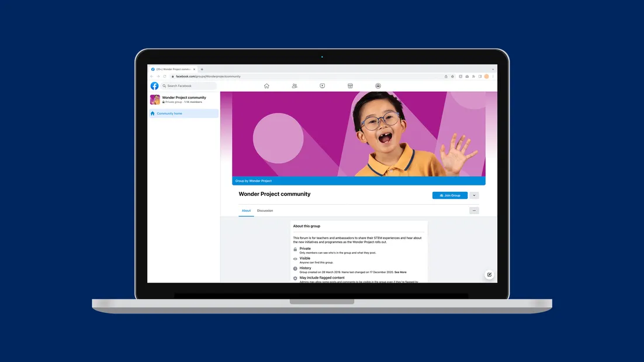Open the Facebook Home feed icon
Image resolution: width=644 pixels, height=362 pixels.
[x=266, y=86]
